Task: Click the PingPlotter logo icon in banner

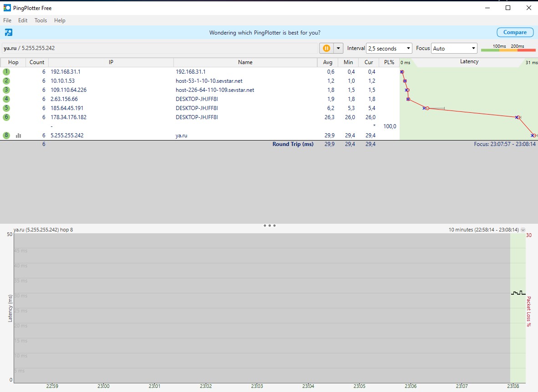Action: (8, 32)
